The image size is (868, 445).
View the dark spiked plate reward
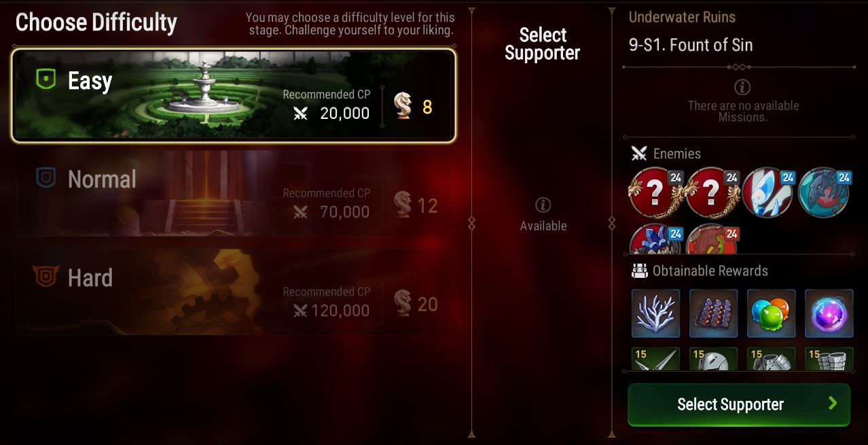pyautogui.click(x=714, y=313)
